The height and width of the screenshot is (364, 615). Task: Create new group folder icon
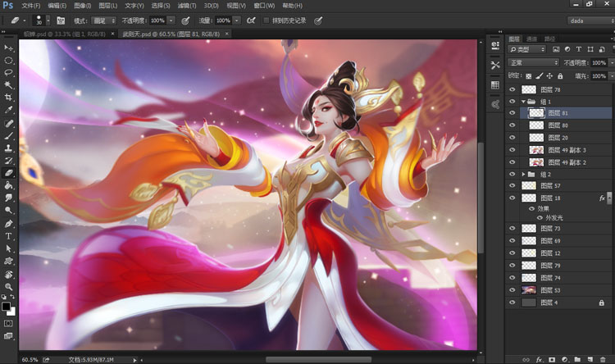point(577,359)
